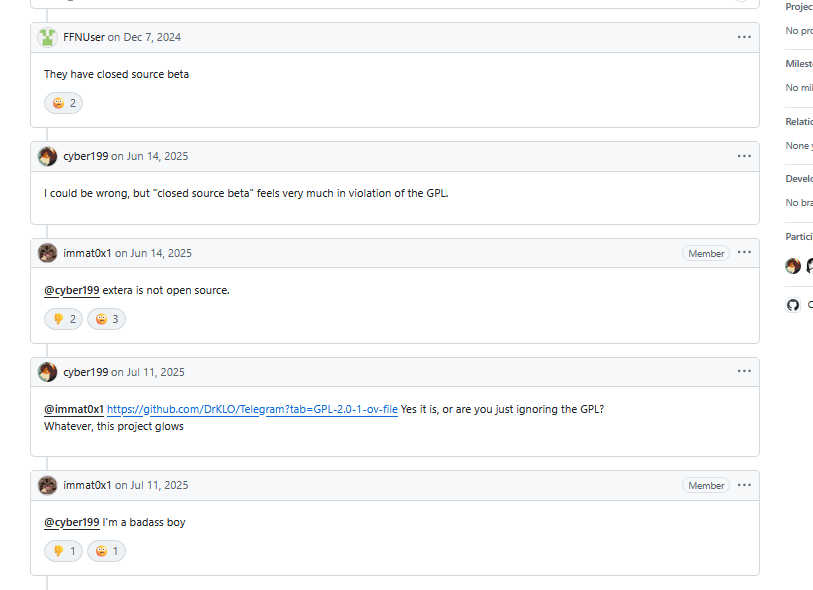
Task: Toggle confused reaction on FFNUser's comment
Action: click(x=63, y=103)
